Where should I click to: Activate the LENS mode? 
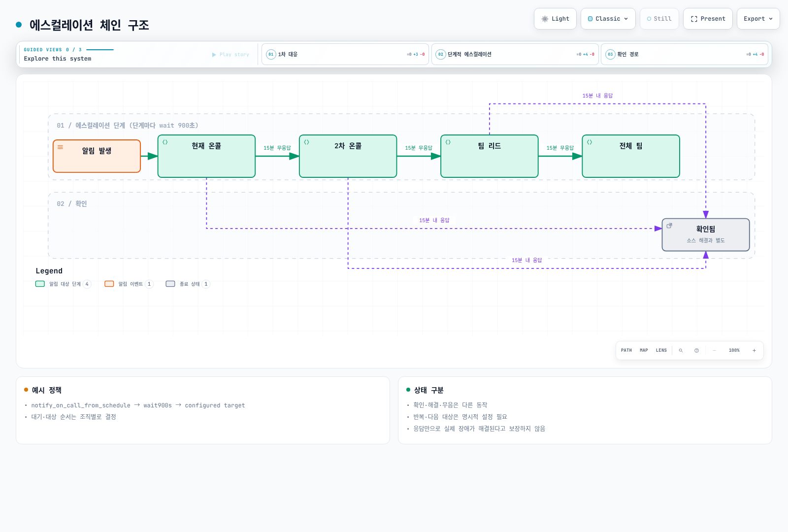tap(661, 351)
